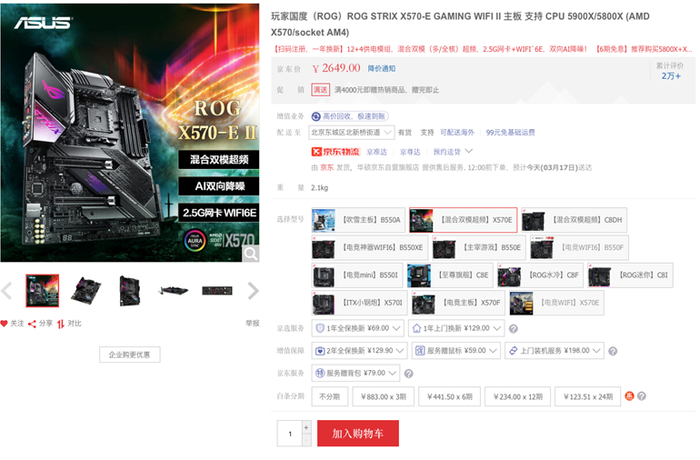The height and width of the screenshot is (460, 700).
Task: Select fifth thumbnail of rear I/O panel
Action: [x=217, y=291]
